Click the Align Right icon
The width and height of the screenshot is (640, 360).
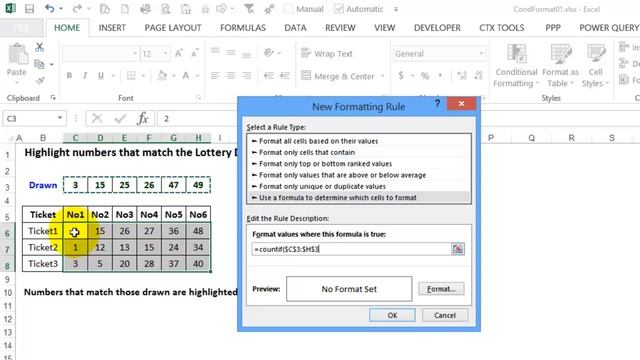pos(247,76)
